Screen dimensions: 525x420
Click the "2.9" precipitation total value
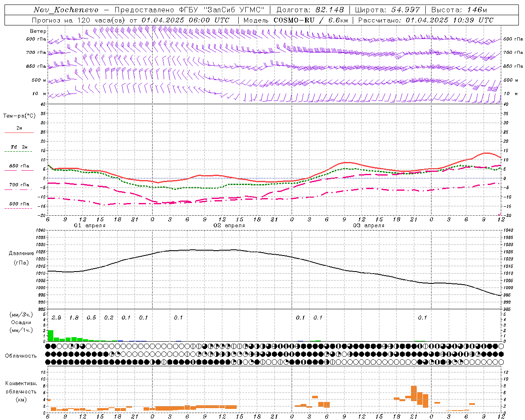pyautogui.click(x=57, y=318)
